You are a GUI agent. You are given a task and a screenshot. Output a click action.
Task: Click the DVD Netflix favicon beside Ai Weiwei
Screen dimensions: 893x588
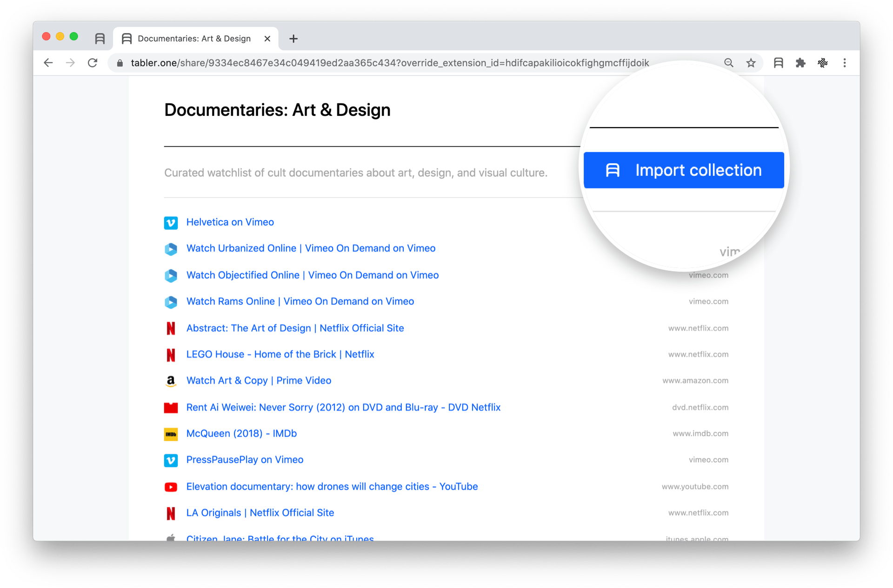tap(171, 408)
